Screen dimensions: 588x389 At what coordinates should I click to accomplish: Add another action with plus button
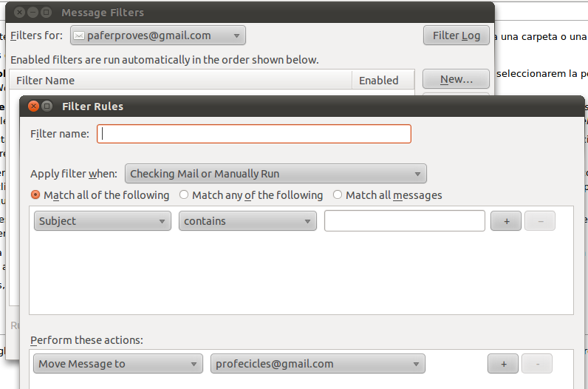[x=503, y=363]
